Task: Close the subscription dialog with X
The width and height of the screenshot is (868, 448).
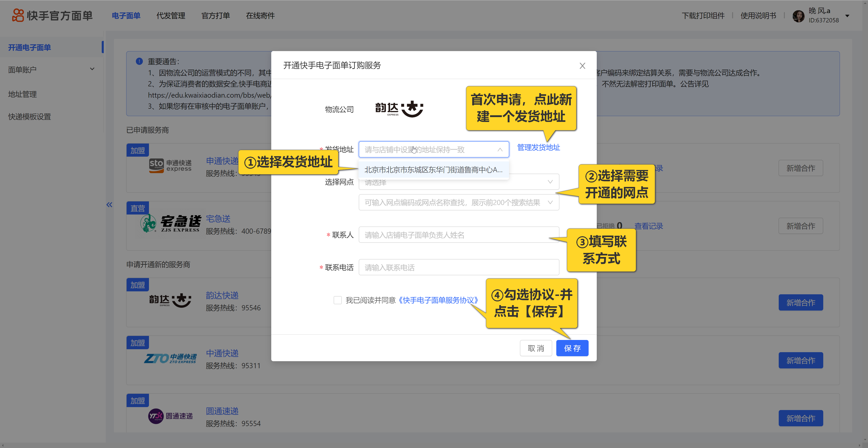Action: [x=582, y=66]
